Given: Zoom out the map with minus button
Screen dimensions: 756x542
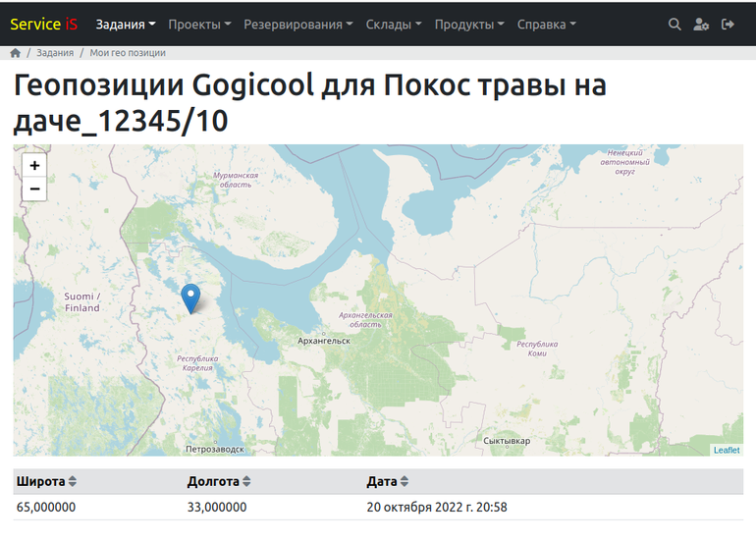Looking at the screenshot, I should click(x=34, y=189).
